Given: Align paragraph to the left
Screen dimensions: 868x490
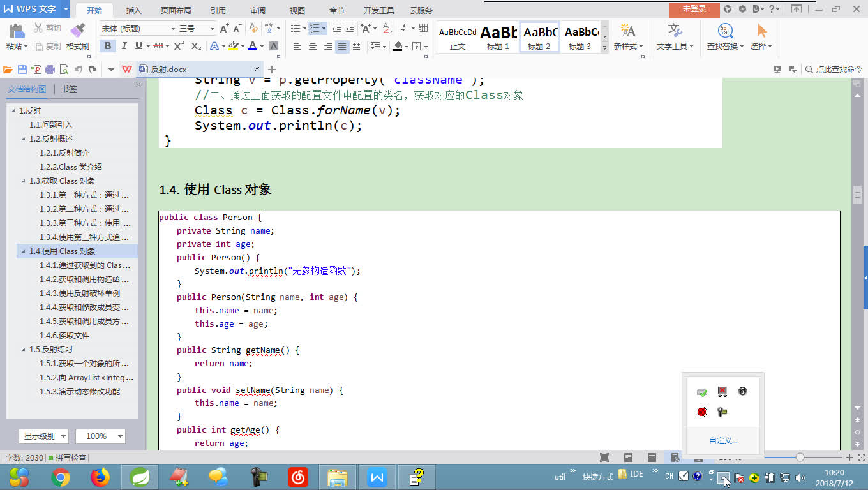Looking at the screenshot, I should (297, 47).
